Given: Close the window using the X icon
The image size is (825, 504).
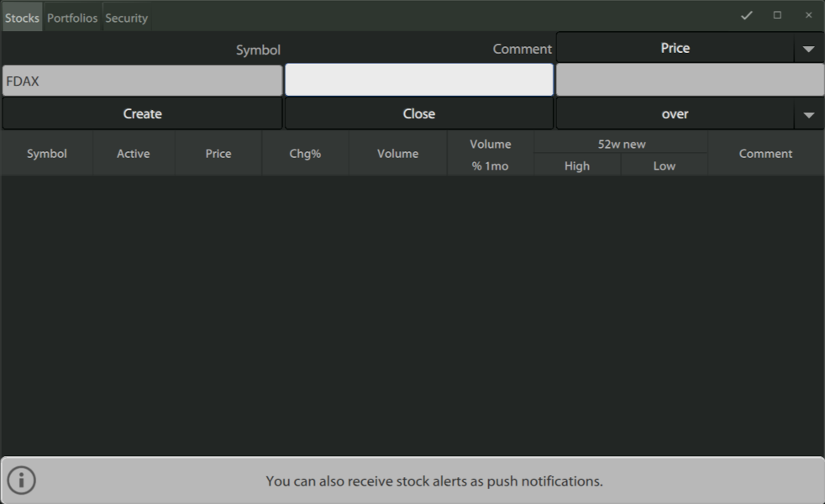Looking at the screenshot, I should [x=808, y=16].
